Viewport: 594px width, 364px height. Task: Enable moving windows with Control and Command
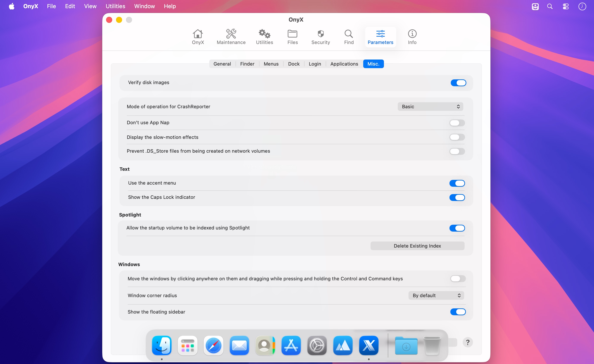click(458, 278)
